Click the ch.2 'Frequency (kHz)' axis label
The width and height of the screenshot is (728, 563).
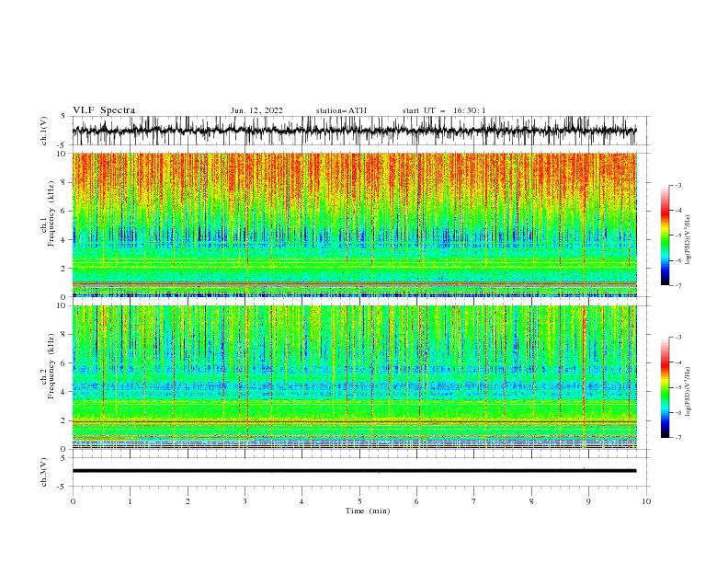(x=51, y=366)
